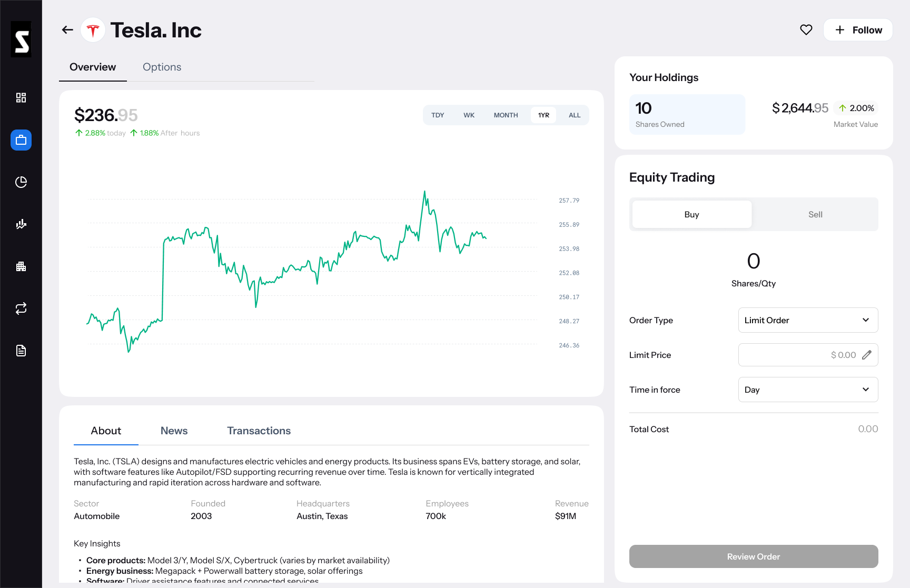
Task: Click the 2.88% today change
Action: tap(101, 133)
